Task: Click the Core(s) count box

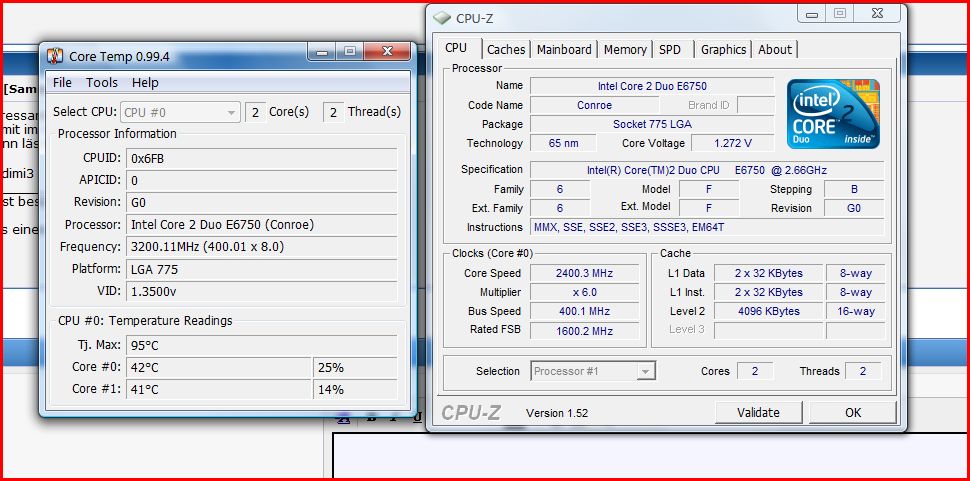Action: pyautogui.click(x=255, y=113)
